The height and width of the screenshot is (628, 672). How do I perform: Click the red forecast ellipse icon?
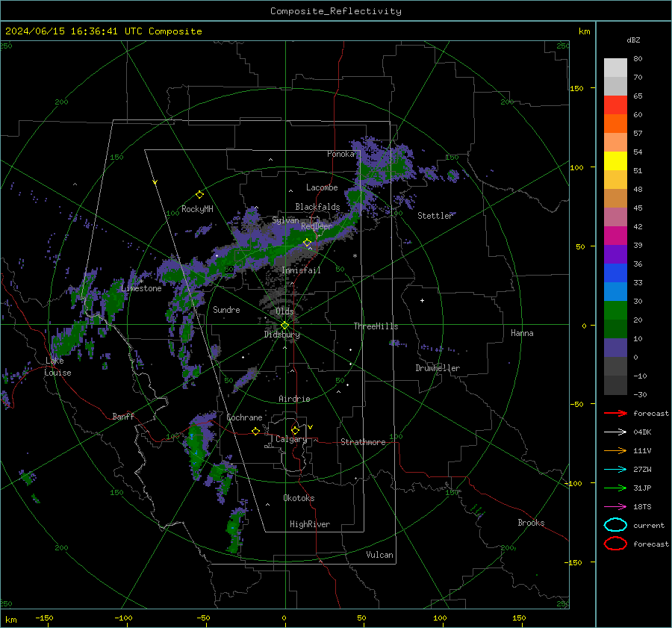pos(615,544)
